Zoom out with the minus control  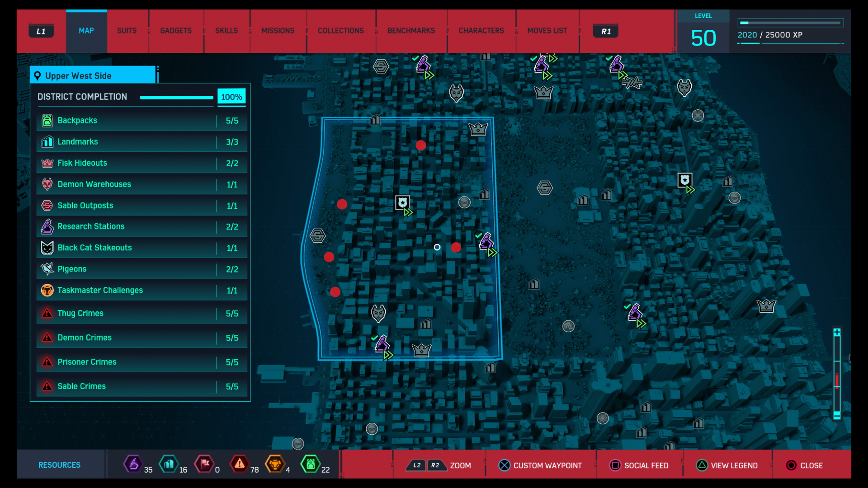pos(837,415)
